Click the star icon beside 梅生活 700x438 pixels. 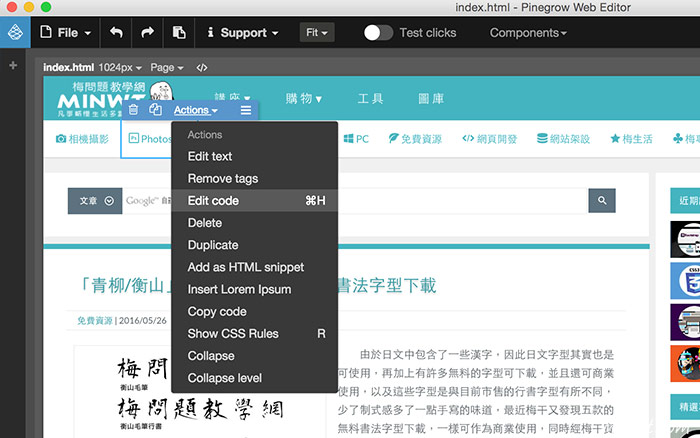(615, 138)
